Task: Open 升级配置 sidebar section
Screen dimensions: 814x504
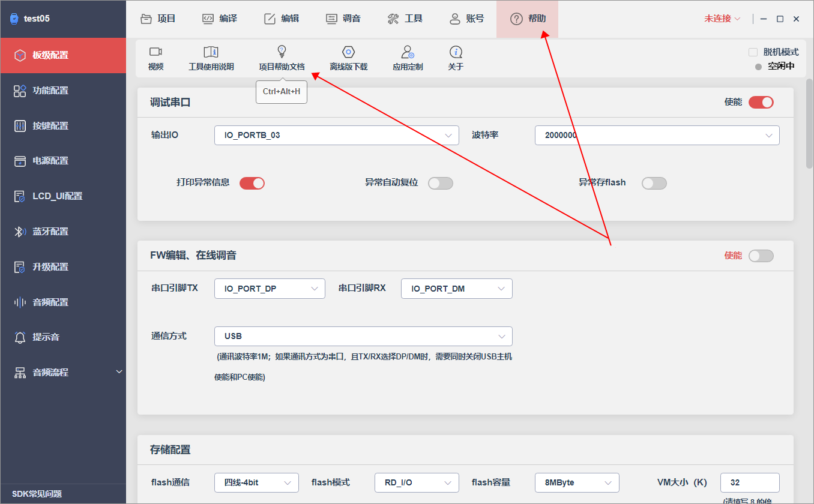Action: click(x=63, y=267)
